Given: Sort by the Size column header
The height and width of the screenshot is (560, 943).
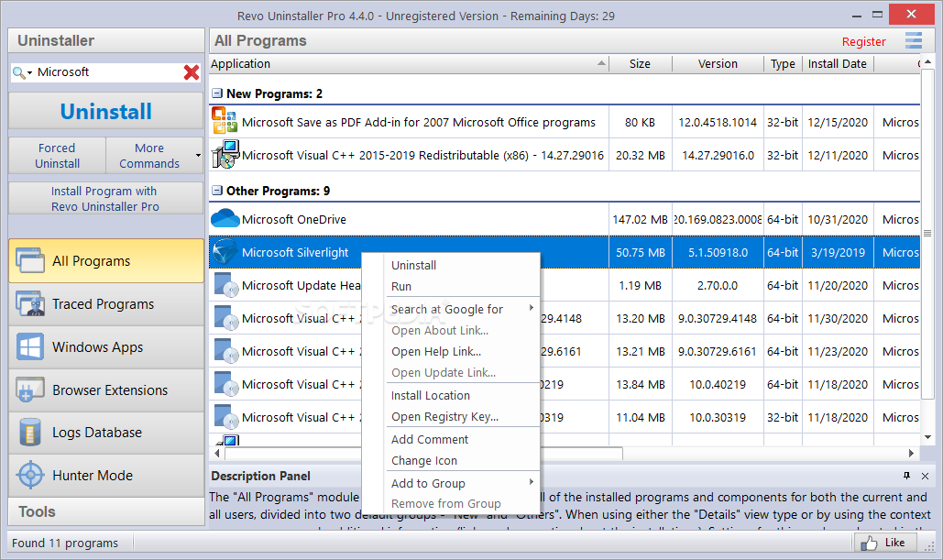Looking at the screenshot, I should [x=640, y=64].
